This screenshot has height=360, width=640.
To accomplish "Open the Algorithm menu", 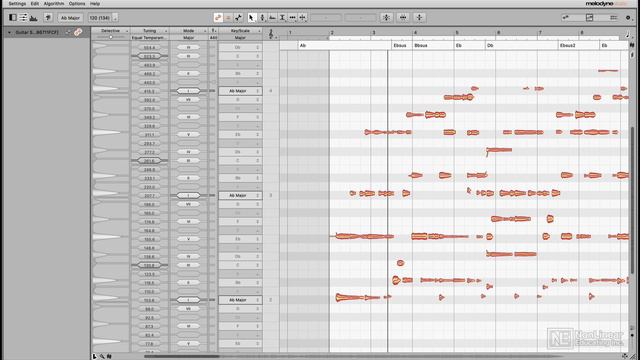I will tap(54, 4).
